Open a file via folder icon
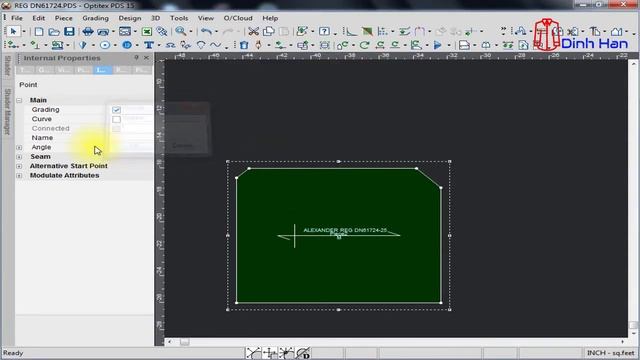Image resolution: width=640 pixels, height=360 pixels. (54, 31)
